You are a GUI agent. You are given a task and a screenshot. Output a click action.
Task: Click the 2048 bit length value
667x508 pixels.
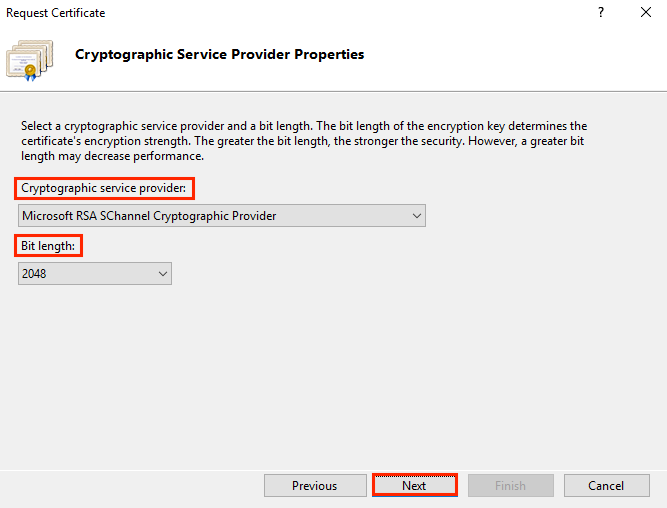click(x=37, y=273)
